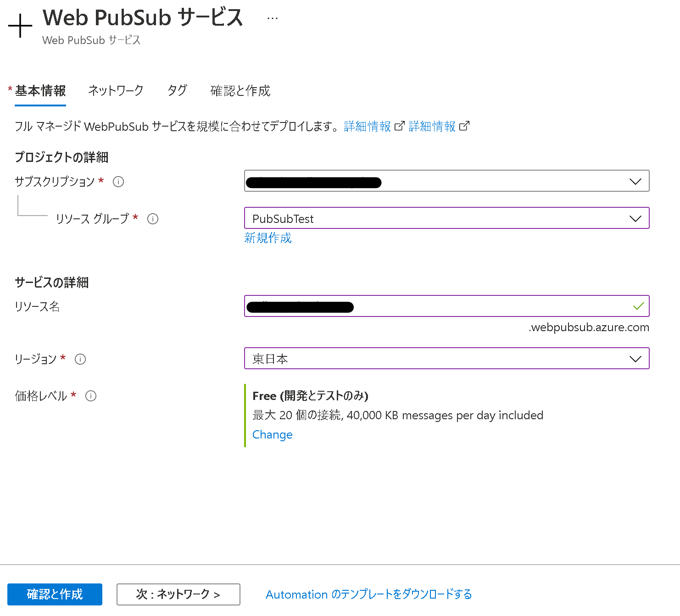680x616 pixels.
Task: Click first 詳細情報 external link icon
Action: [x=400, y=126]
